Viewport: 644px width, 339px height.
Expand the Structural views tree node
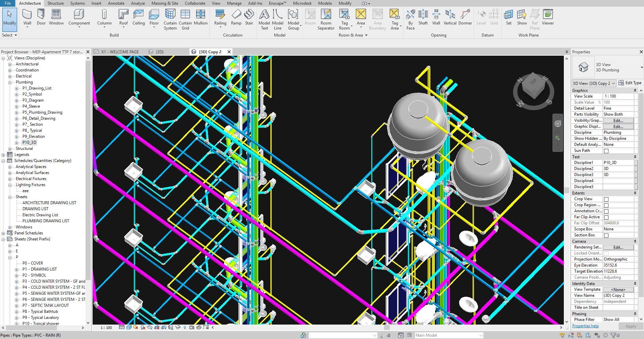point(10,149)
